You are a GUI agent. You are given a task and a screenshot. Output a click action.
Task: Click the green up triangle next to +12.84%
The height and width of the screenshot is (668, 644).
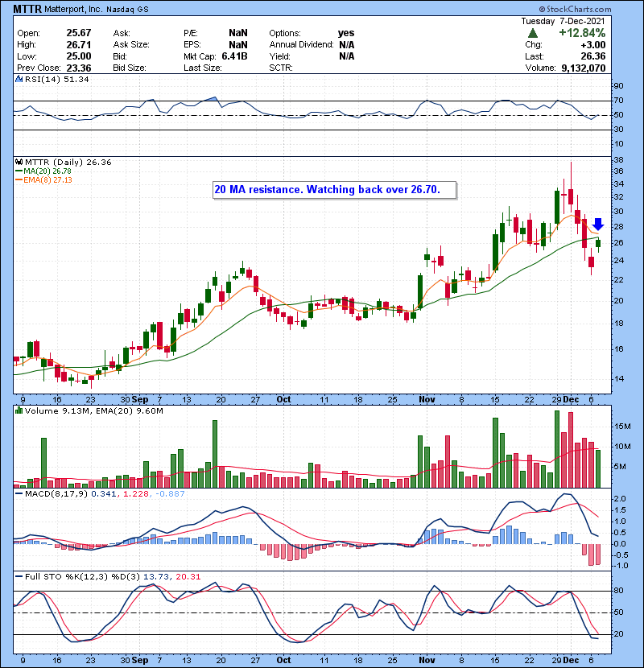point(532,33)
